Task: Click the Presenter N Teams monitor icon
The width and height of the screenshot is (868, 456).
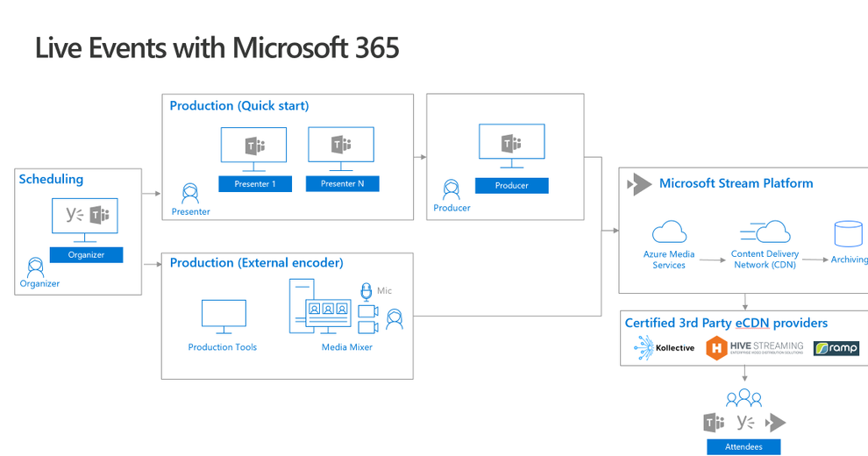Action: point(341,149)
